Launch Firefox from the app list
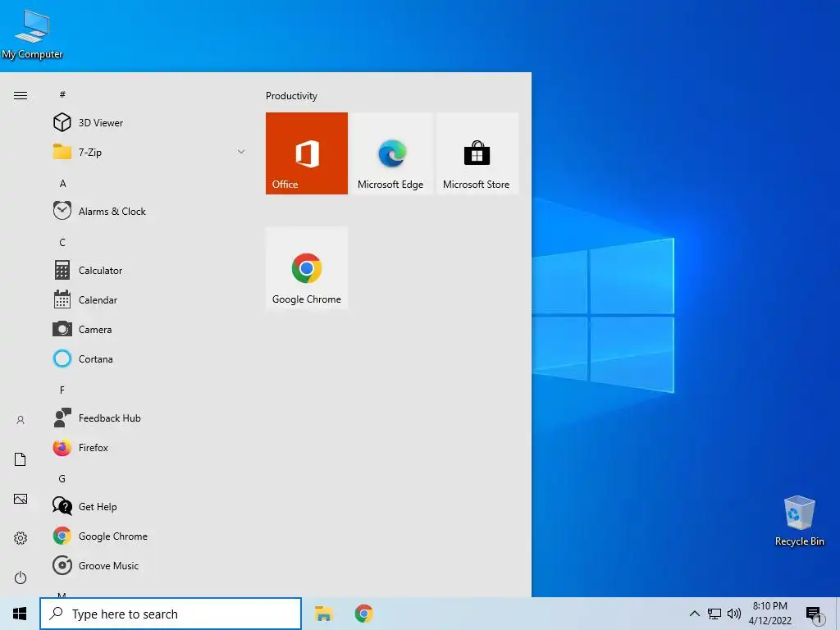 [148, 447]
